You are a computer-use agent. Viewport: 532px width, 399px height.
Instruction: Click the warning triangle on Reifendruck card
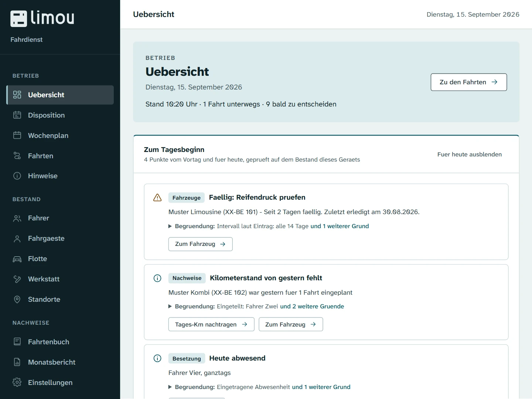(x=157, y=197)
